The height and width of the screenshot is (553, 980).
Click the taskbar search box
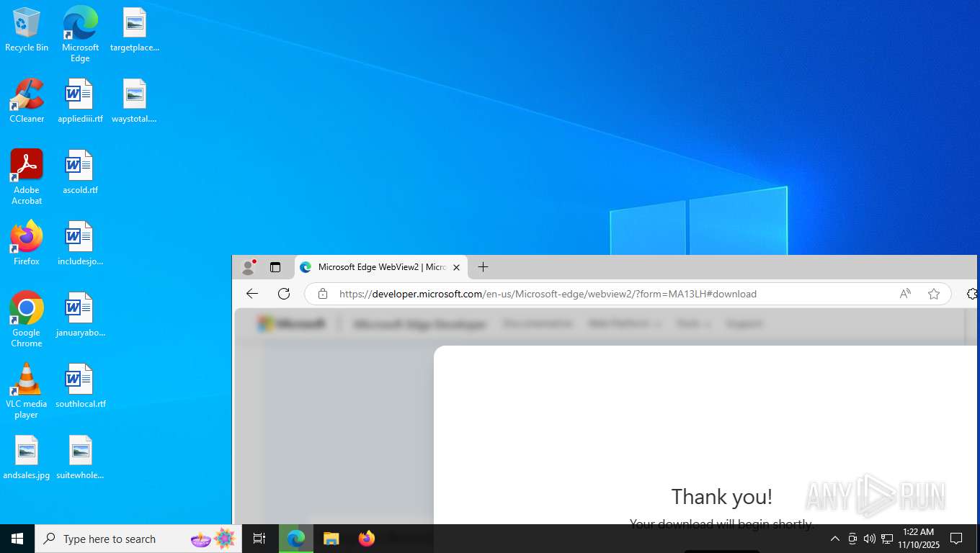[138, 539]
